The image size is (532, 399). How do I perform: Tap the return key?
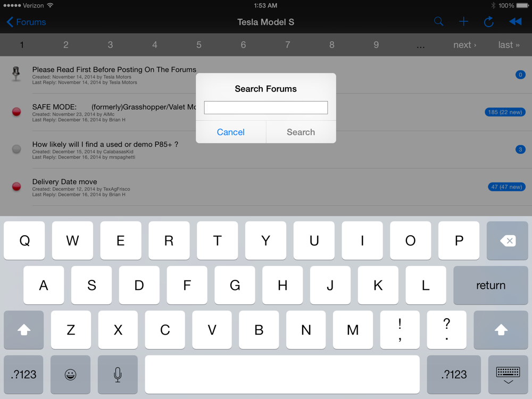click(491, 285)
